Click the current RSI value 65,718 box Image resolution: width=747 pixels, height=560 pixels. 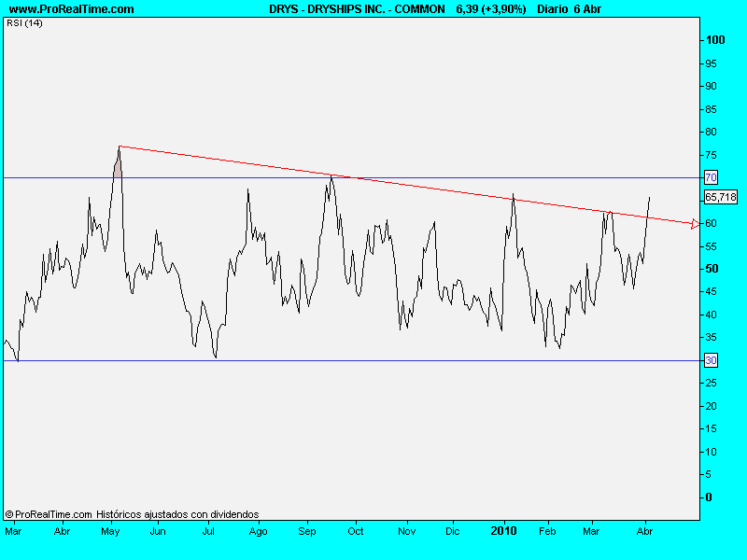click(720, 197)
